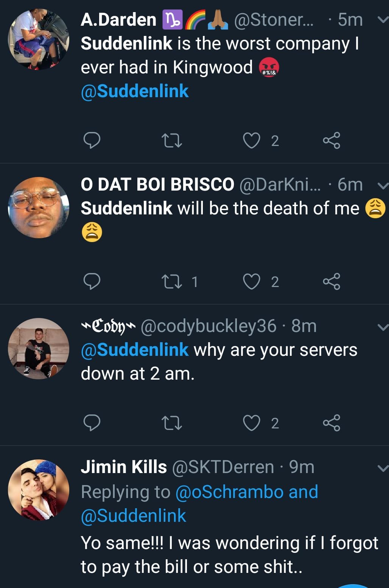
Task: Like the 'death of me' tweet
Action: point(251,281)
